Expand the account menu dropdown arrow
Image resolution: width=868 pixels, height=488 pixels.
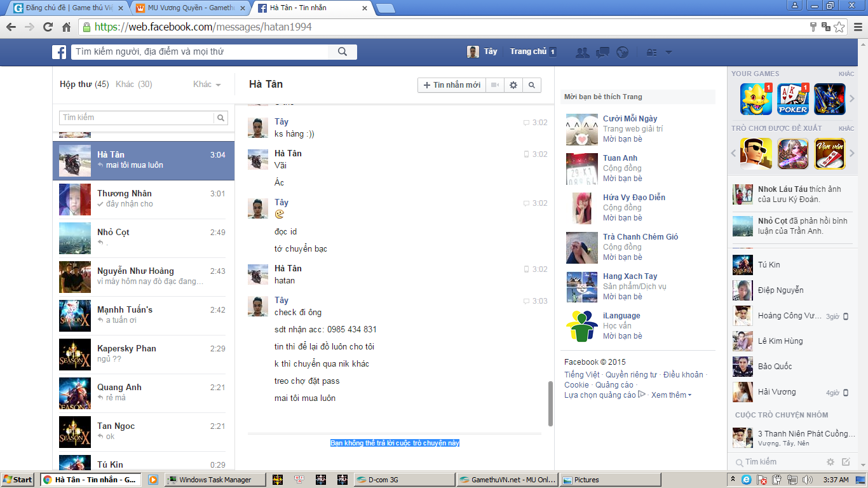click(668, 52)
